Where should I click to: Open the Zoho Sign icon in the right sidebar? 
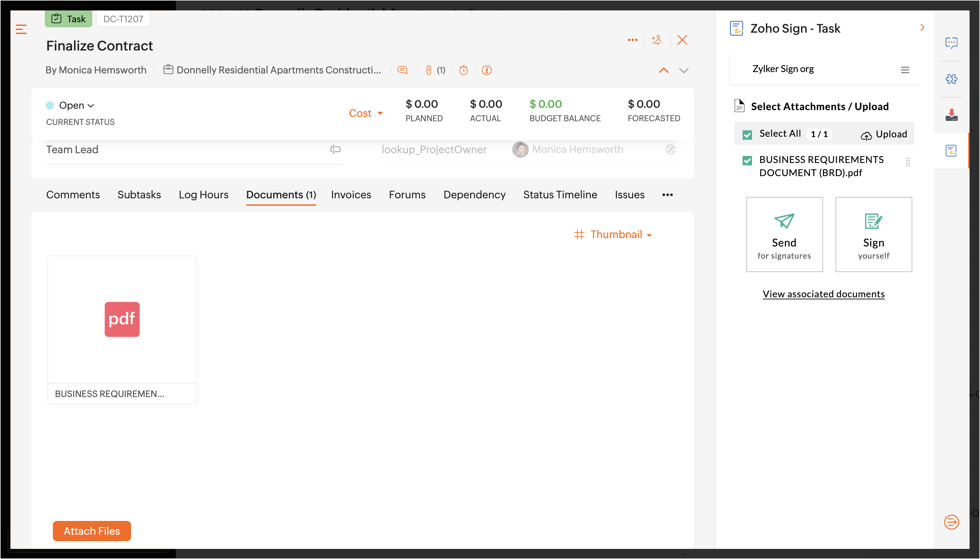[x=951, y=151]
